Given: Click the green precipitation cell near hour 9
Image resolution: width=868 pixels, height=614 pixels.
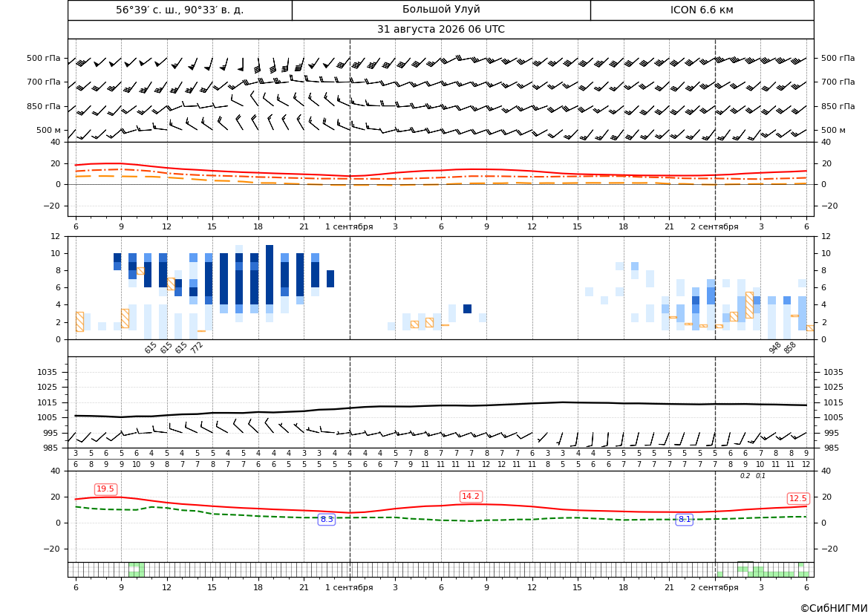Looking at the screenshot, I should click(x=137, y=569).
